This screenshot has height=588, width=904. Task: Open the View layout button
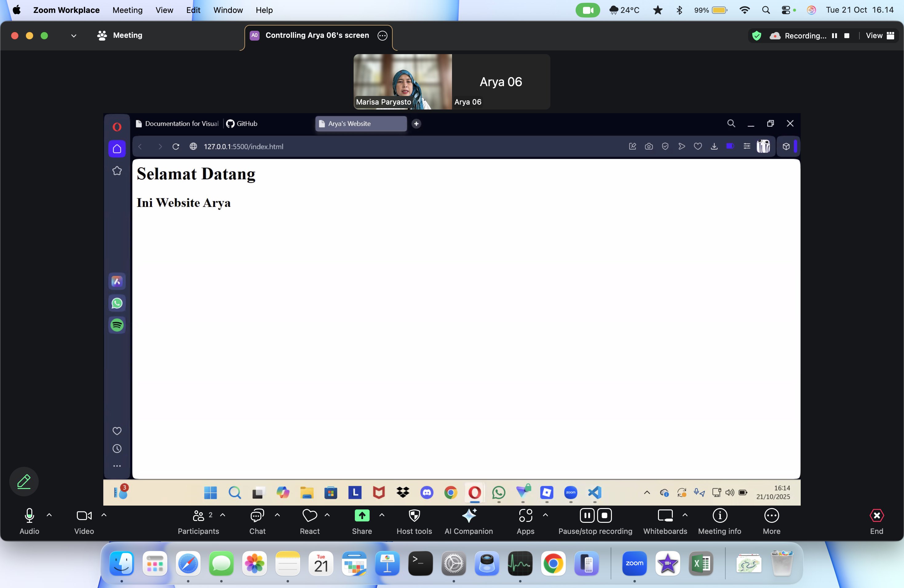(880, 35)
